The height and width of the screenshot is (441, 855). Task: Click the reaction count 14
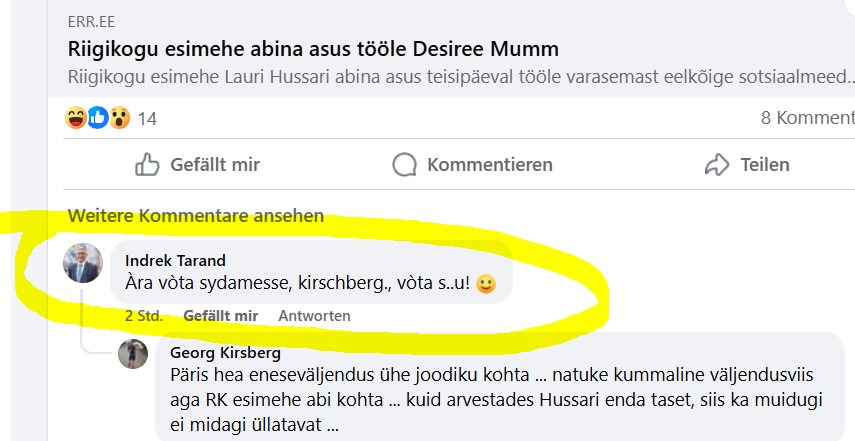(x=147, y=119)
